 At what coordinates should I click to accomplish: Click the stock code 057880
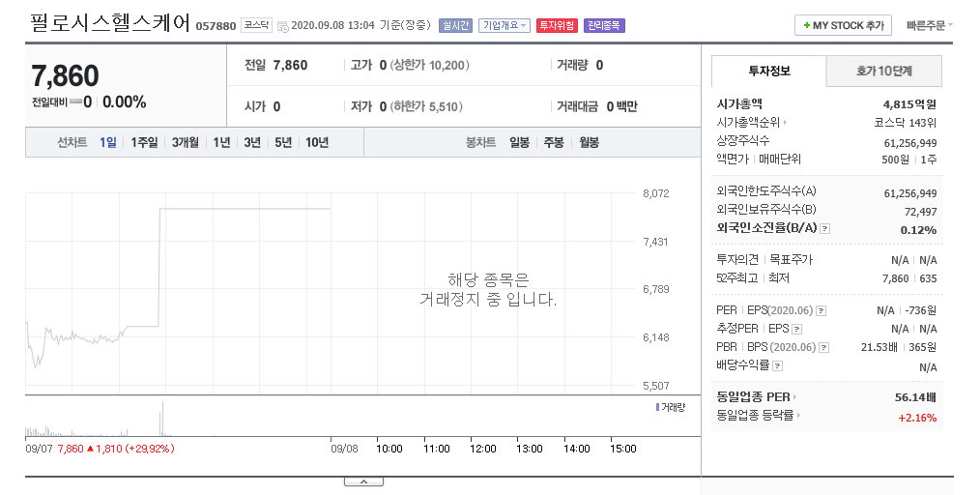coord(216,26)
